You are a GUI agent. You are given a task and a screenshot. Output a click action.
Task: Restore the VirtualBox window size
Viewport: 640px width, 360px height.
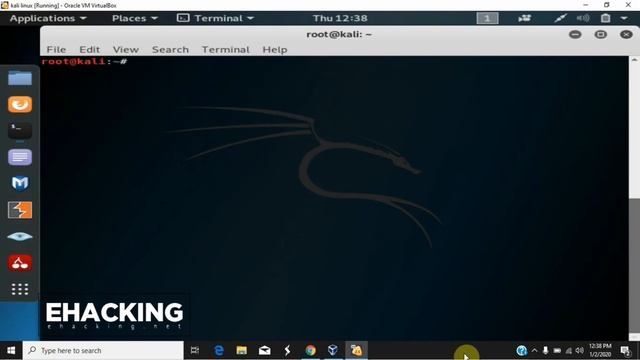coord(607,5)
